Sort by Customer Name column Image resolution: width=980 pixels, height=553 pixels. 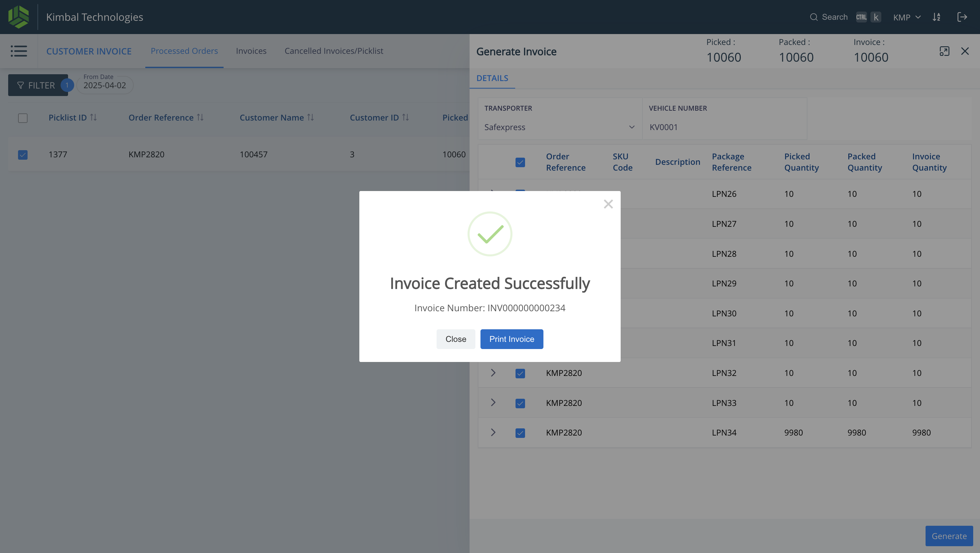[310, 117]
